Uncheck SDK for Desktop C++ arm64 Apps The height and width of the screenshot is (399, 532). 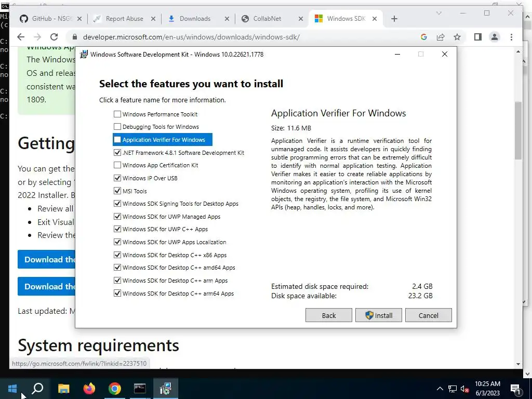[117, 293]
